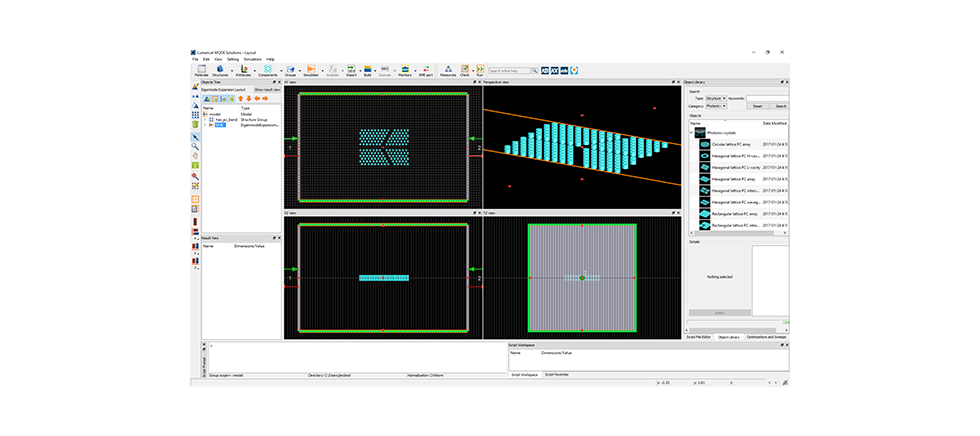The image size is (980, 436).
Task: Click the magnifier icon beside online help search
Action: coord(535,71)
